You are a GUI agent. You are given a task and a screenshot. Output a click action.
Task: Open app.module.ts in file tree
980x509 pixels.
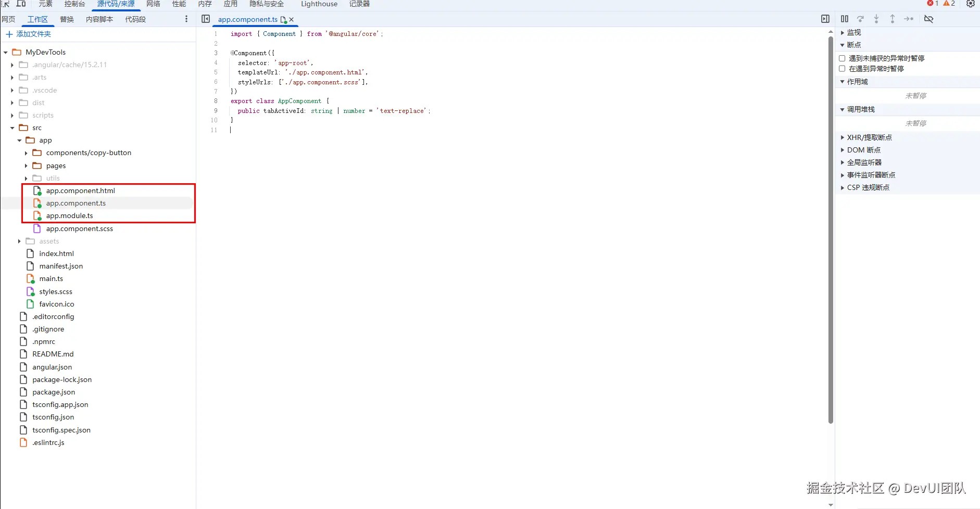pyautogui.click(x=69, y=216)
